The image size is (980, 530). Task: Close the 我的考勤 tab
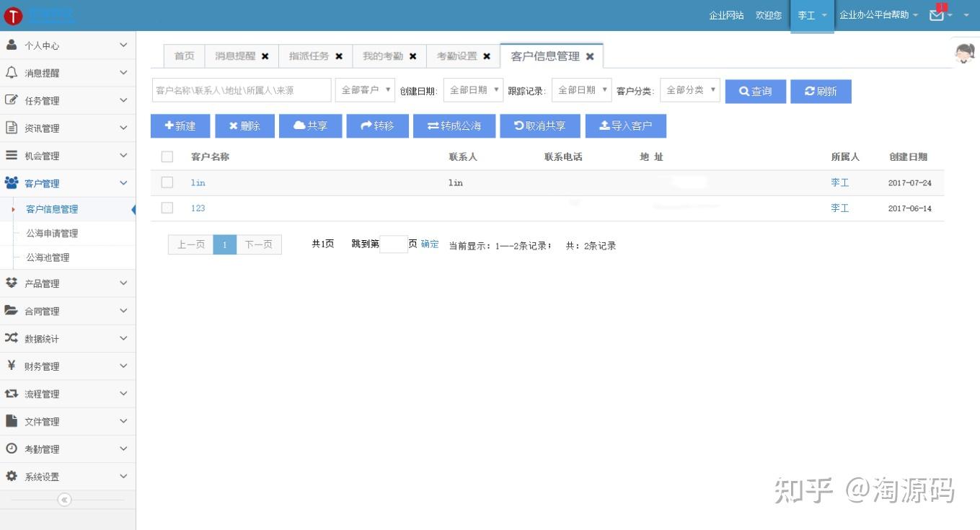[x=412, y=56]
